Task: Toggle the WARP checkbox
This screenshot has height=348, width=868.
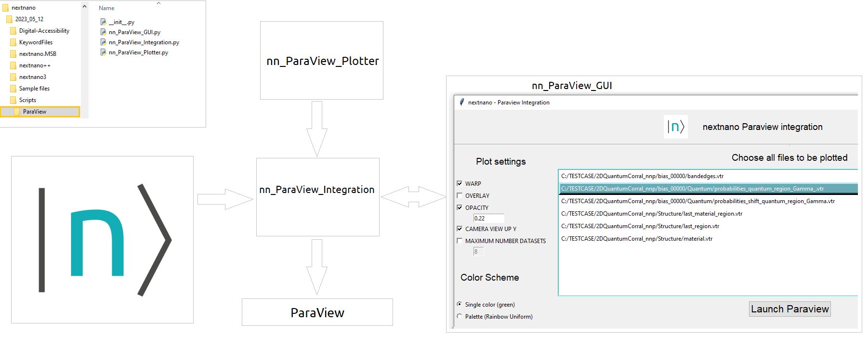Action: coord(460,183)
